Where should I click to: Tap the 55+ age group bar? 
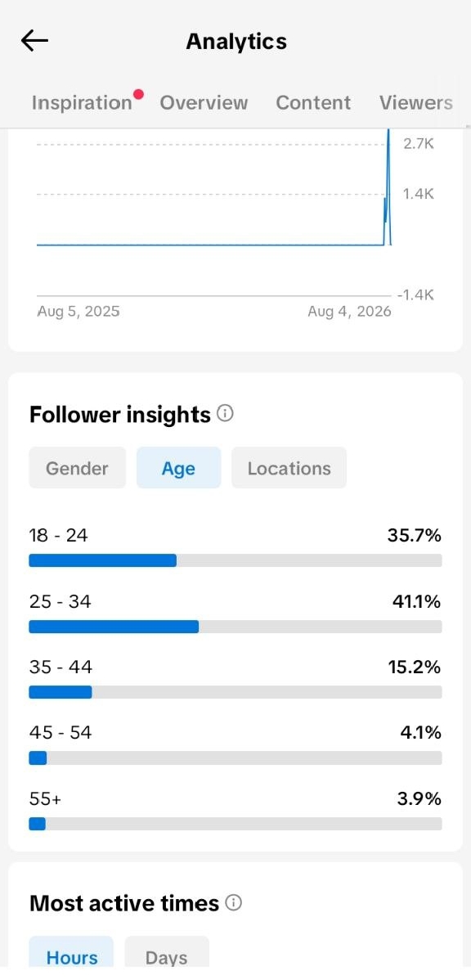[235, 824]
